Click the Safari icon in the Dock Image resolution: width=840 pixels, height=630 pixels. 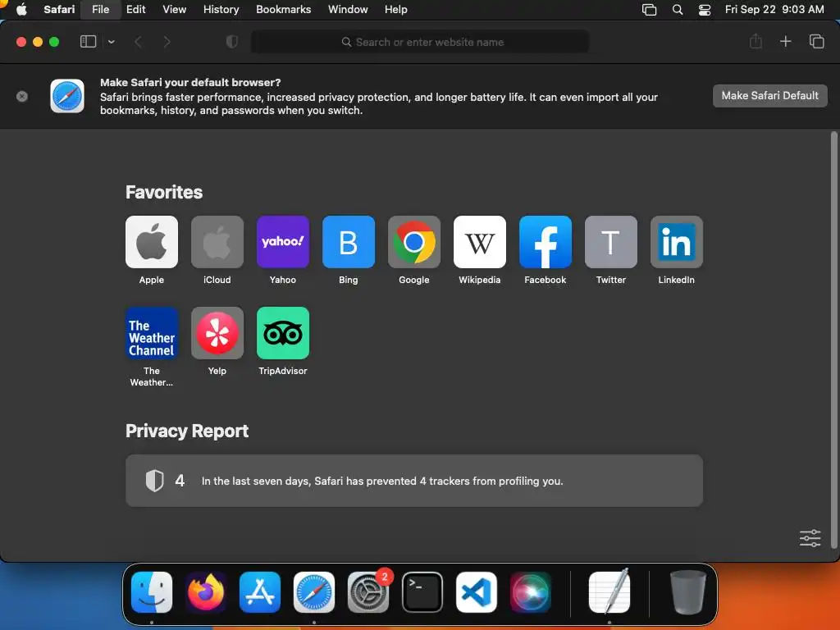pyautogui.click(x=314, y=592)
